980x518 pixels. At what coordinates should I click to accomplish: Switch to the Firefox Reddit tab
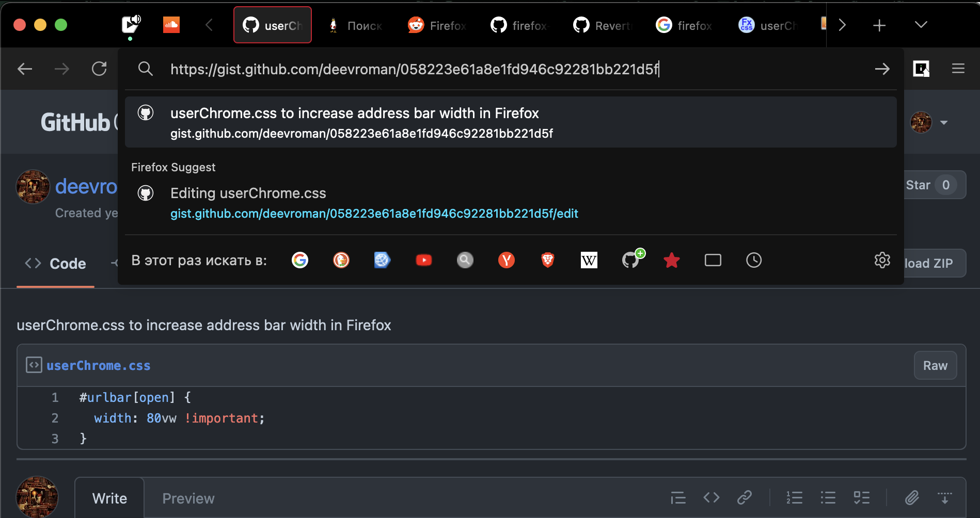pyautogui.click(x=437, y=25)
